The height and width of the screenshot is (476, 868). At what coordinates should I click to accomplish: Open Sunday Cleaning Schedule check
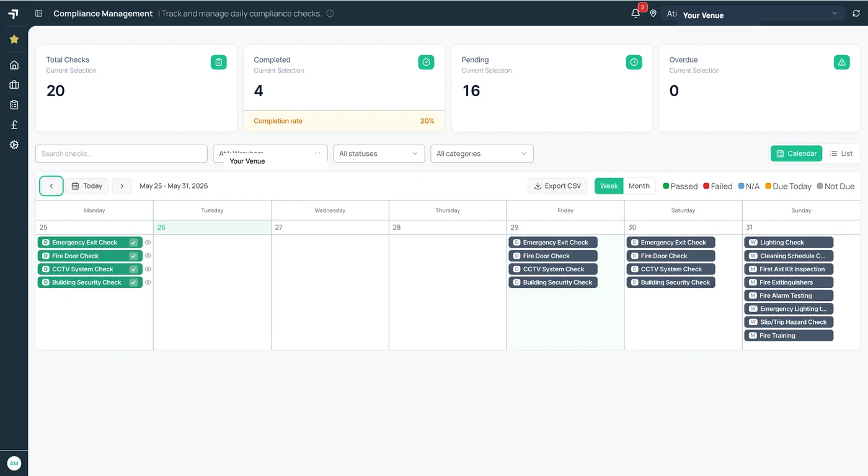tap(789, 256)
